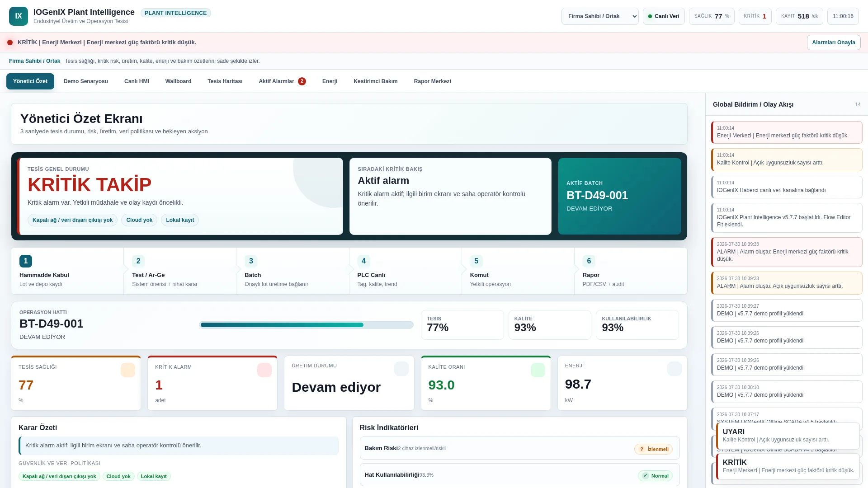Click the green Canlı Veri status dot
Viewport: 868px width, 488px height.
click(x=650, y=16)
